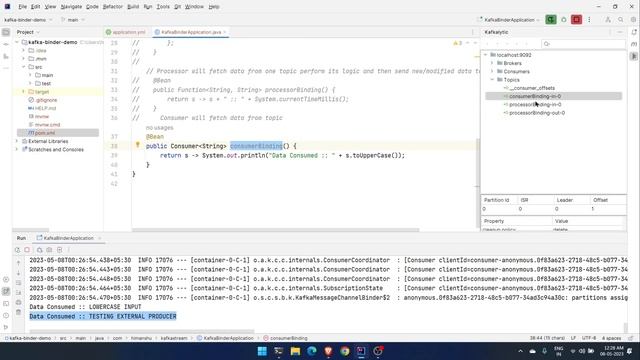Toggle soft-wrap icon in Run console
Viewport: 640px width, 360px height.
click(x=18, y=283)
